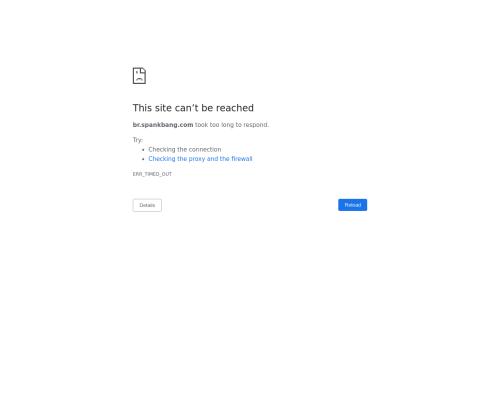Click the word 'reached' in the heading
Image resolution: width=500 pixels, height=400 pixels.
click(x=235, y=108)
